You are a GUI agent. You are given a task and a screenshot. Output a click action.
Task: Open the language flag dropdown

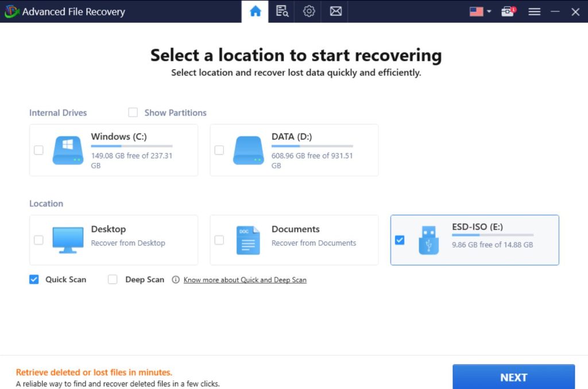481,11
